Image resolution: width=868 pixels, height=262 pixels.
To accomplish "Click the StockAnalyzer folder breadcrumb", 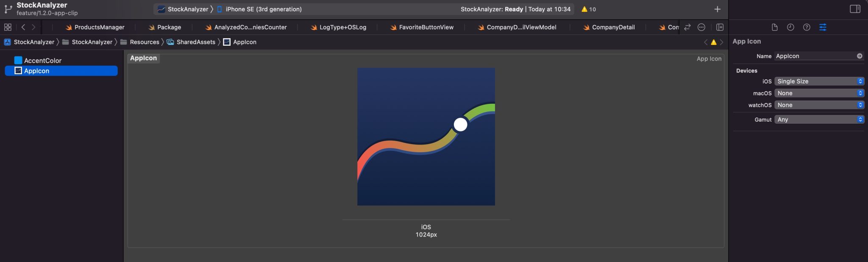I will click(87, 42).
